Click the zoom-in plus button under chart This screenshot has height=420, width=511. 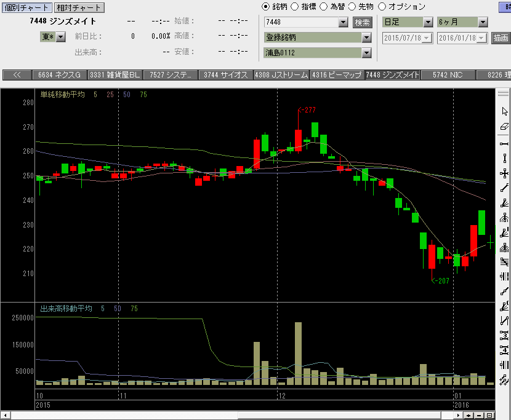(x=469, y=416)
